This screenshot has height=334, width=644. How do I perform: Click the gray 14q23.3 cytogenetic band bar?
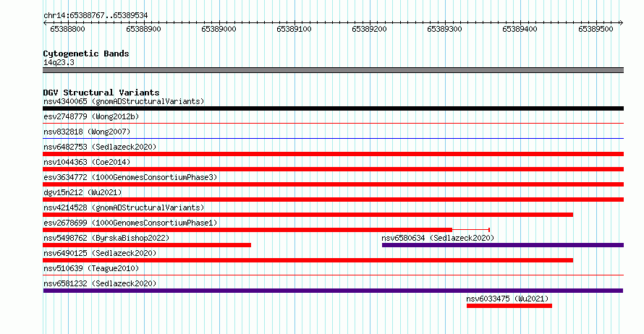point(333,70)
